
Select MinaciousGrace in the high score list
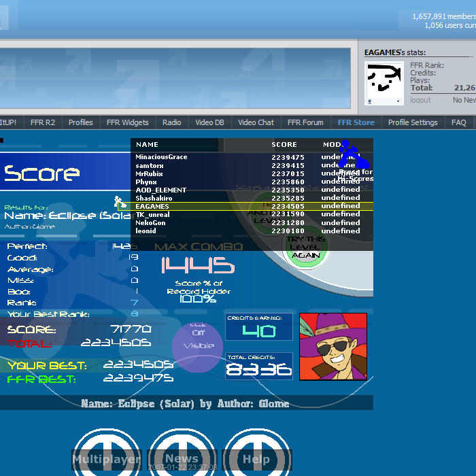pyautogui.click(x=161, y=157)
